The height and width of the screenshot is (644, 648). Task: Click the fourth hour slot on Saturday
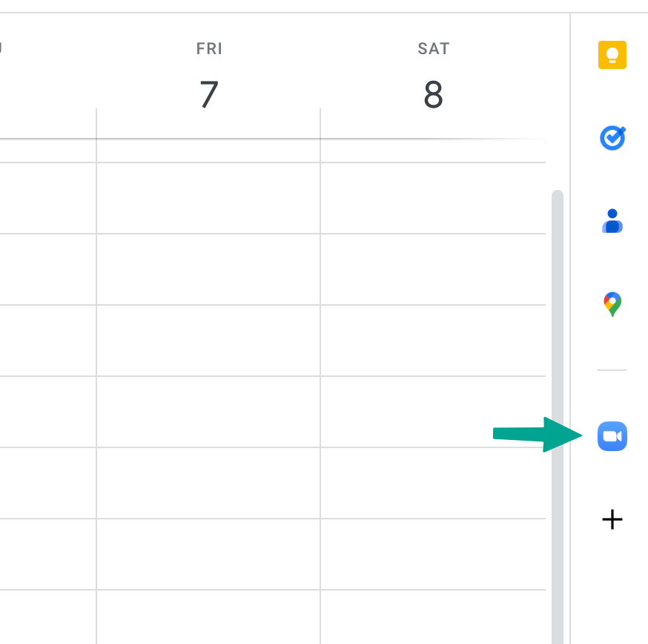(433, 412)
